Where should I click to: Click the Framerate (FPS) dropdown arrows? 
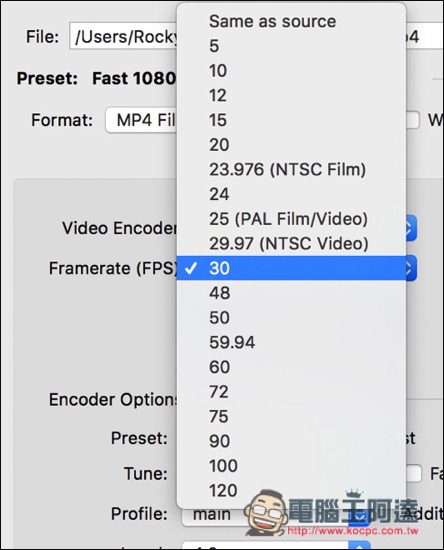[x=411, y=268]
